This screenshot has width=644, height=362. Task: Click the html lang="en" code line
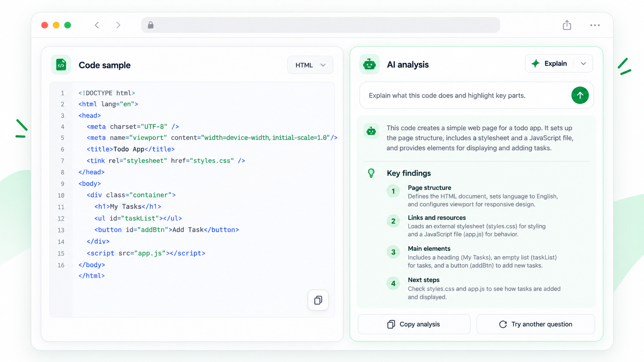108,104
